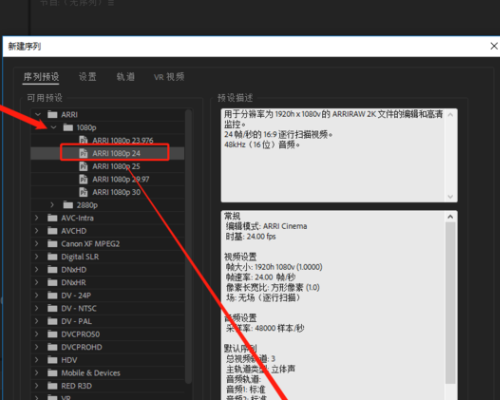Select the 序列预设 tab
The image size is (500, 400).
41,77
